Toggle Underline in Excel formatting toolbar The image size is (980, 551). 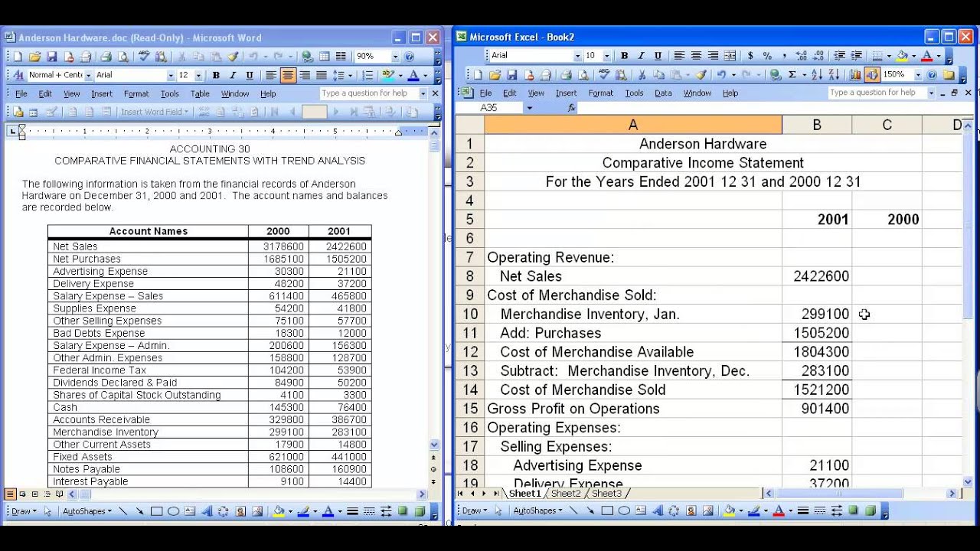pyautogui.click(x=658, y=56)
